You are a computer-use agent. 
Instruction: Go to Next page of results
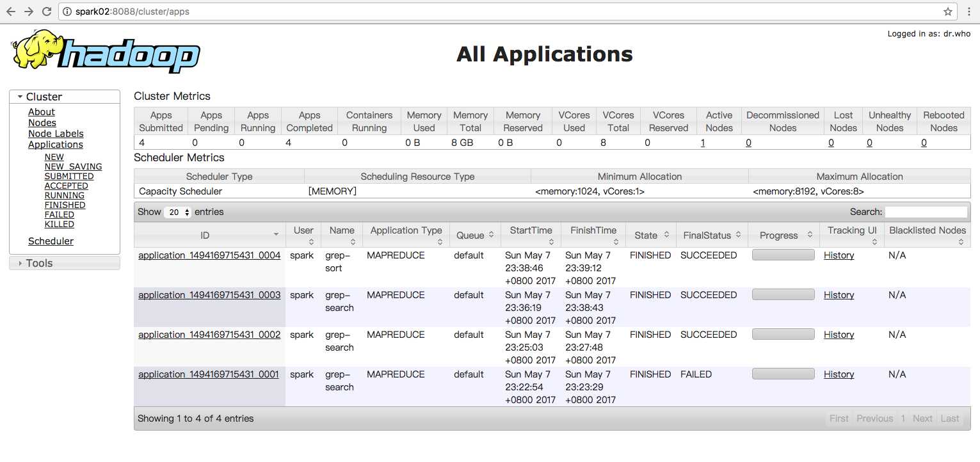point(922,418)
